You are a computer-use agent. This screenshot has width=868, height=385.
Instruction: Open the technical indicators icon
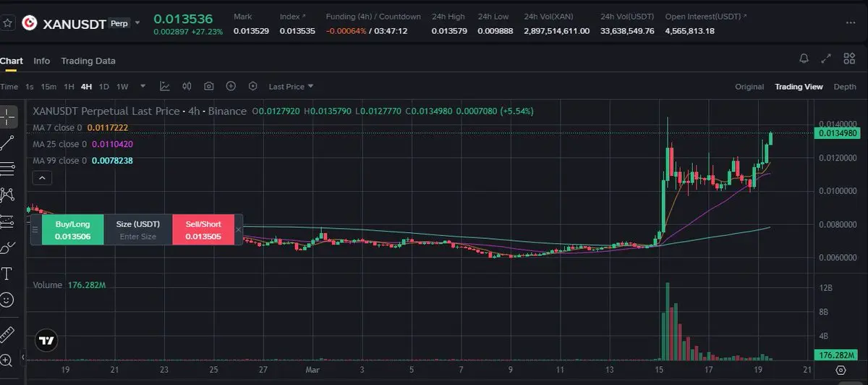point(165,86)
